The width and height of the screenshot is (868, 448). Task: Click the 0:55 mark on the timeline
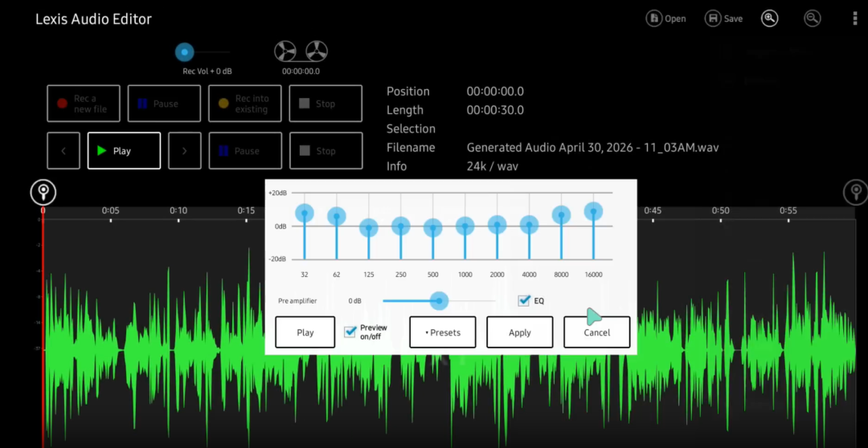pyautogui.click(x=788, y=210)
